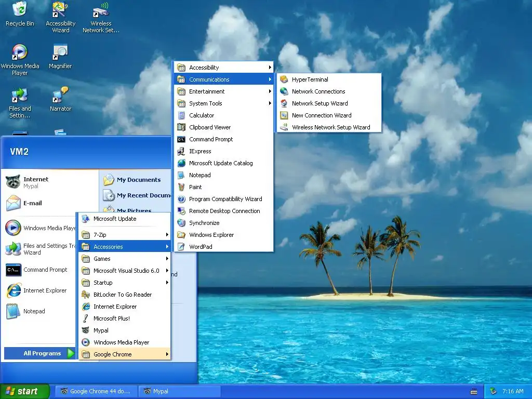This screenshot has width=532, height=399.
Task: Open pinned Internet Explorer in Start menu
Action: [40, 290]
